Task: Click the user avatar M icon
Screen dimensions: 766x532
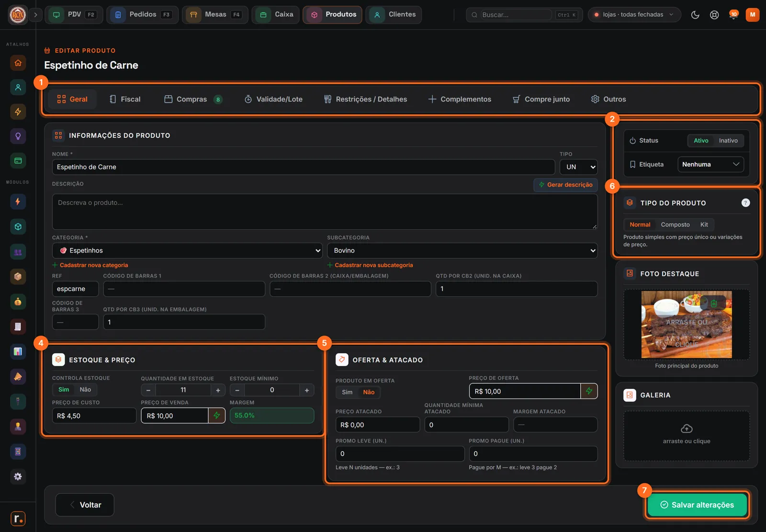Action: coord(753,15)
